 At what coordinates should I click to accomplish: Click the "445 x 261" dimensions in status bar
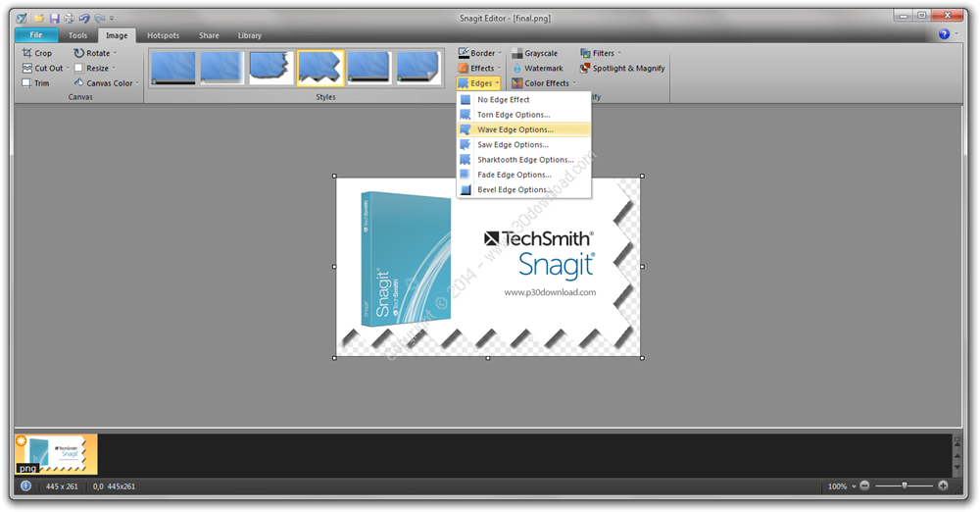[x=62, y=486]
